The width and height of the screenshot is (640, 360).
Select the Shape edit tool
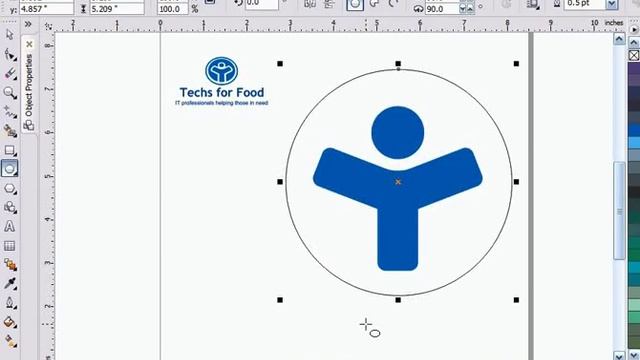click(x=10, y=55)
